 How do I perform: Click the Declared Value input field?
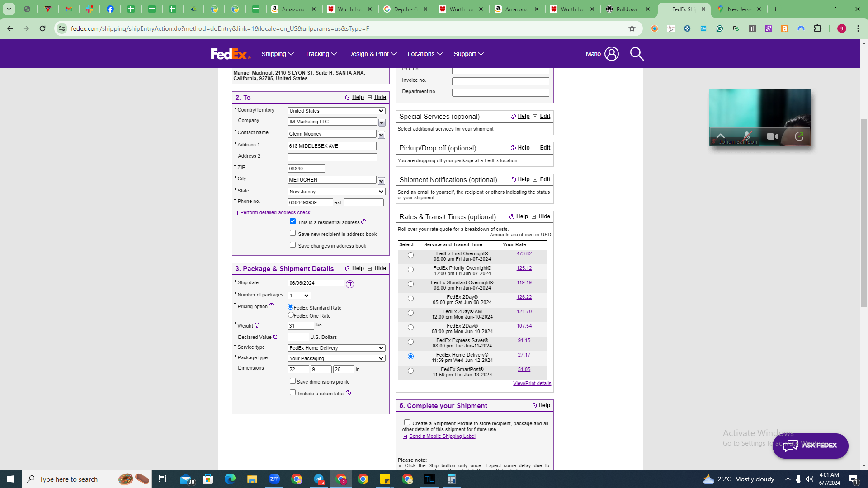coord(298,337)
